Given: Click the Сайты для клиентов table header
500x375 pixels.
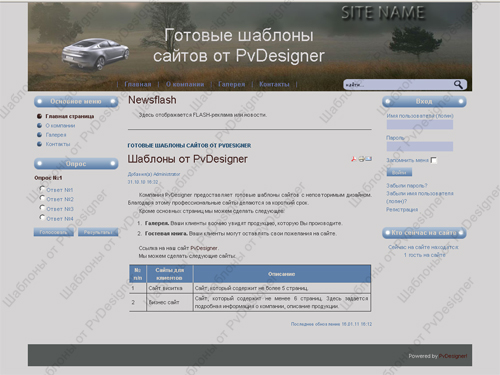Looking at the screenshot, I should tap(170, 274).
